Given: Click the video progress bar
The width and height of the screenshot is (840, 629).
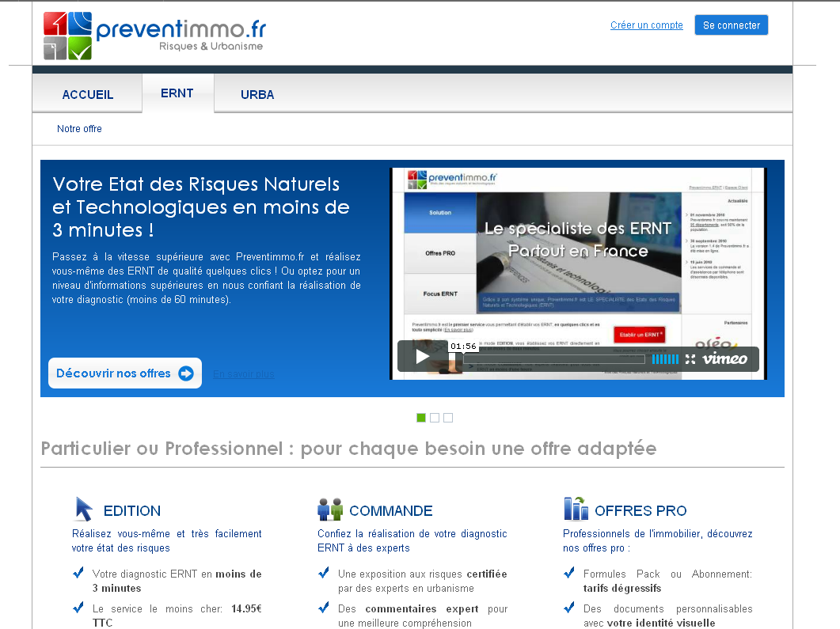Looking at the screenshot, I should [x=554, y=359].
